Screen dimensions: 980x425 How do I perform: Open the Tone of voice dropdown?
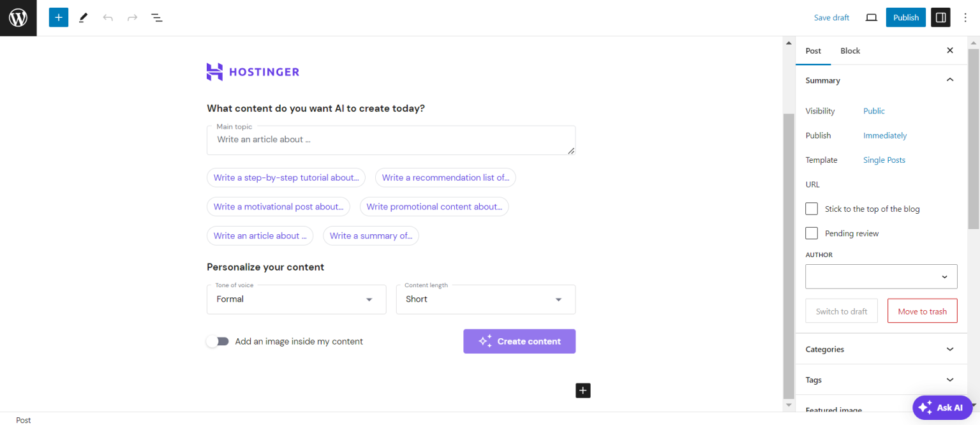[296, 299]
